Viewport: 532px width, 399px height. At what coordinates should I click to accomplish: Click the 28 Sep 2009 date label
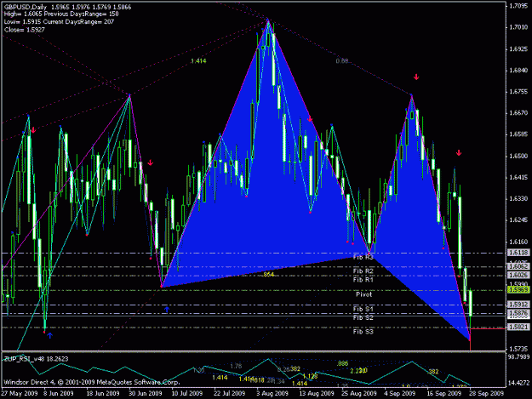tap(487, 393)
